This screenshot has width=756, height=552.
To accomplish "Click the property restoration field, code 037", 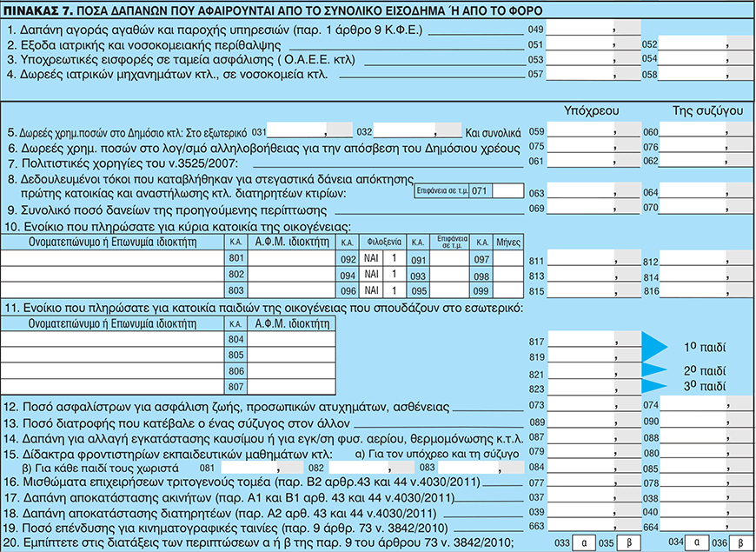I will pyautogui.click(x=594, y=496).
